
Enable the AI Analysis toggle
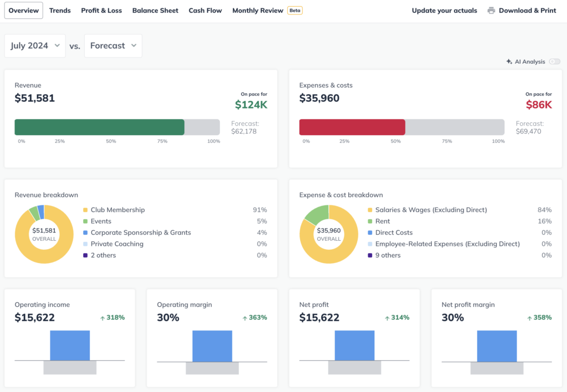point(554,61)
